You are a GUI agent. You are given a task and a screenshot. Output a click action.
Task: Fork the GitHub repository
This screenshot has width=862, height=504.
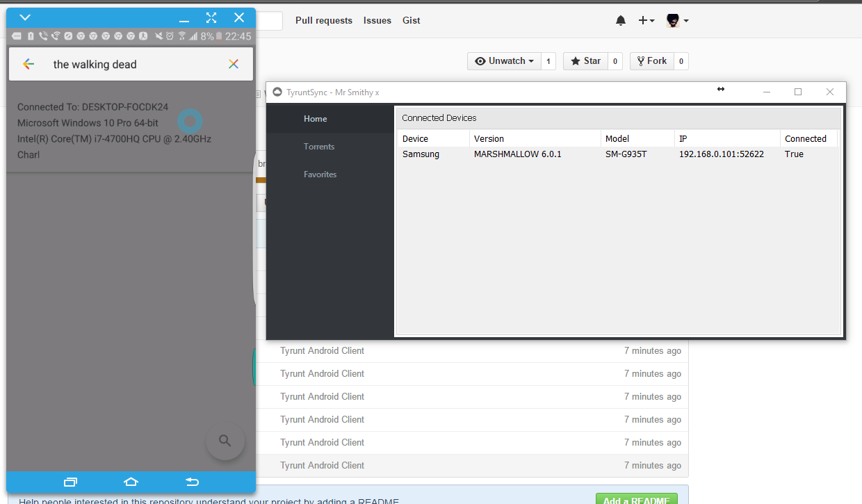[x=652, y=61]
